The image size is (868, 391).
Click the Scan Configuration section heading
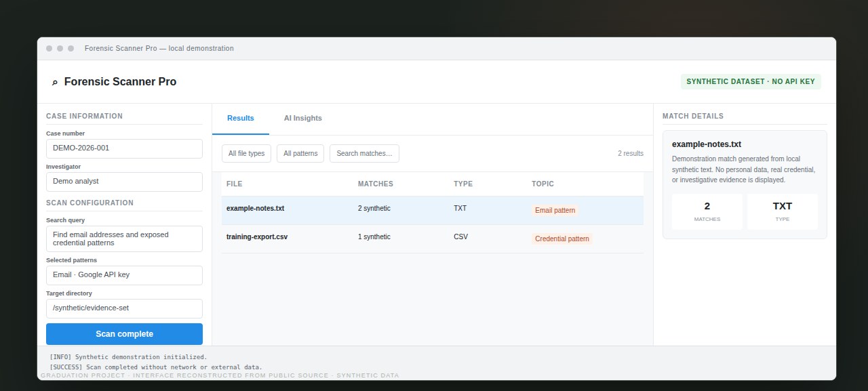coord(90,203)
